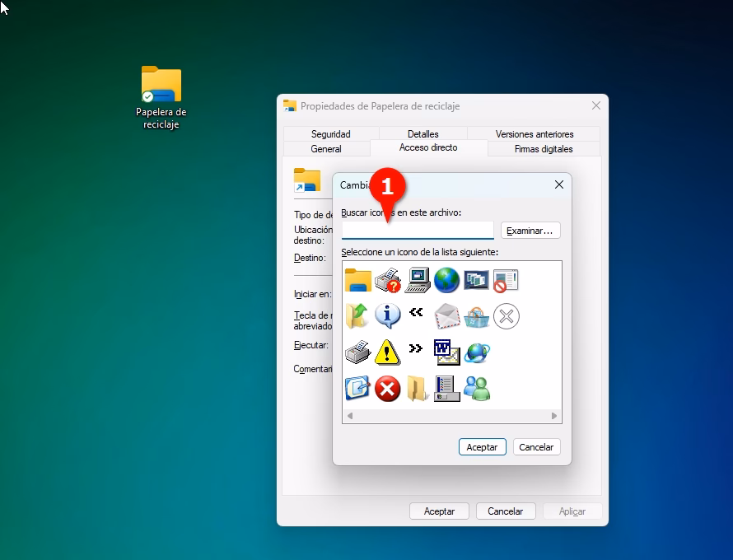733x560 pixels.
Task: Click the Aplicar button in Properties
Action: pyautogui.click(x=572, y=511)
